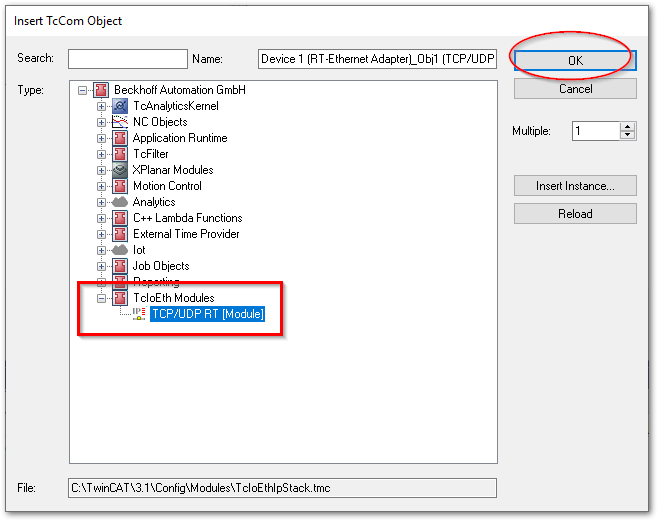Expand the Application Runtime node
658x521 pixels.
(x=101, y=138)
